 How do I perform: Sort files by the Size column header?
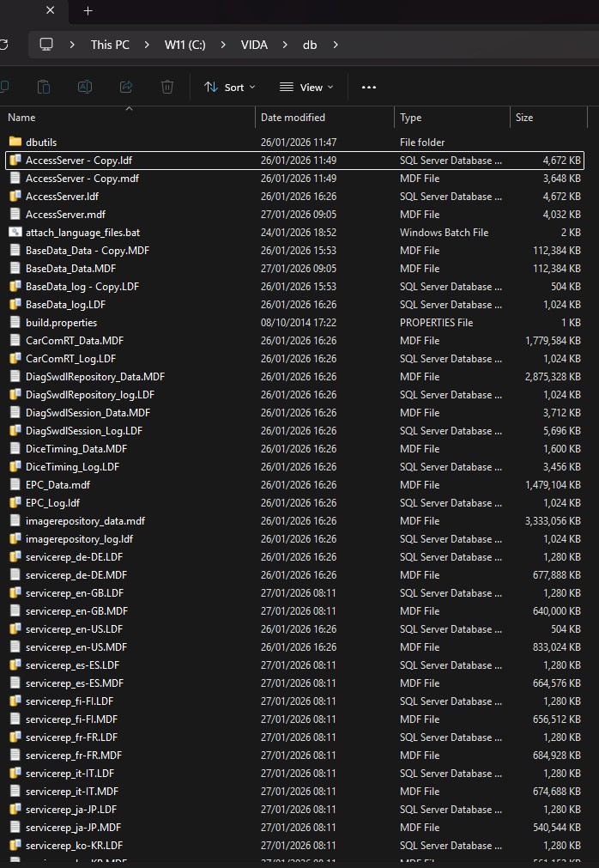pyautogui.click(x=523, y=118)
